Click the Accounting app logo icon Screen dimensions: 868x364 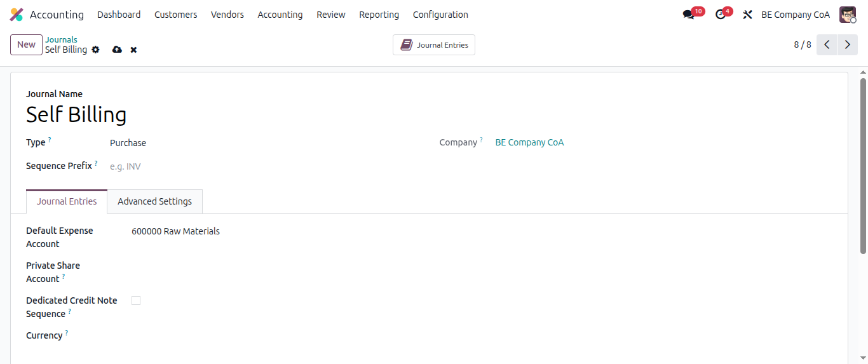(17, 15)
